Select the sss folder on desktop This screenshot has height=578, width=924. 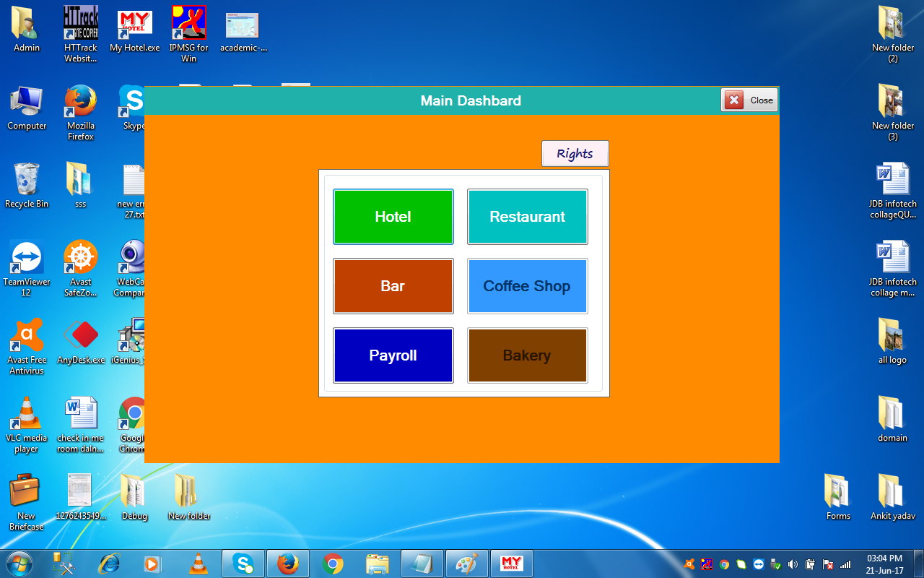(x=81, y=186)
